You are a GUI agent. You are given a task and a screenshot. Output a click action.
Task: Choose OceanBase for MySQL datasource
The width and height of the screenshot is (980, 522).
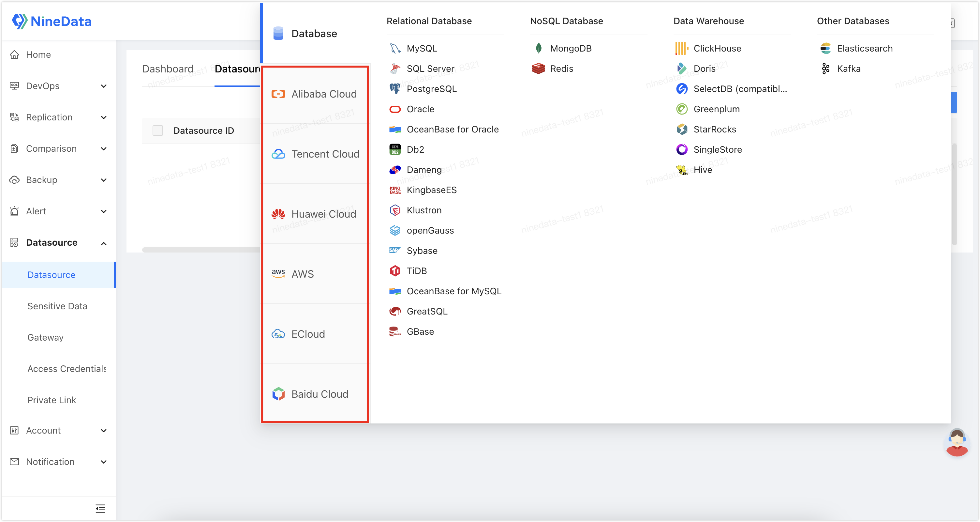tap(445, 291)
